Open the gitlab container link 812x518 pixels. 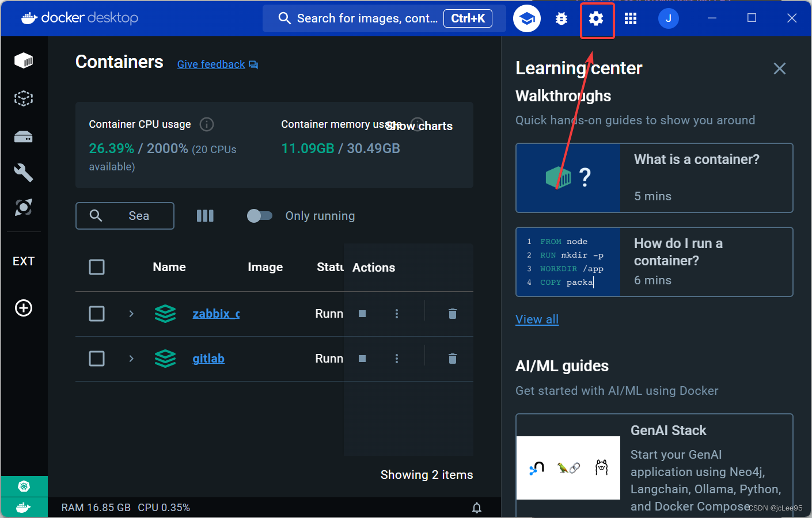coord(208,359)
